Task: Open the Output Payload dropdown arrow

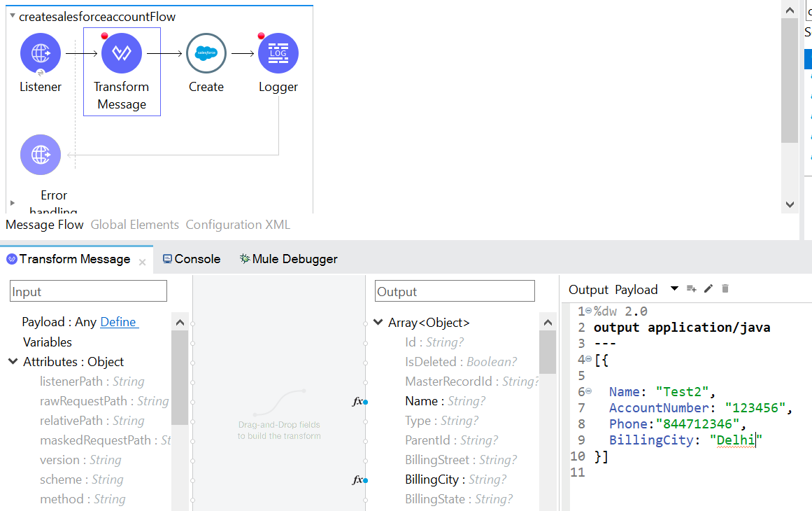Action: [674, 288]
